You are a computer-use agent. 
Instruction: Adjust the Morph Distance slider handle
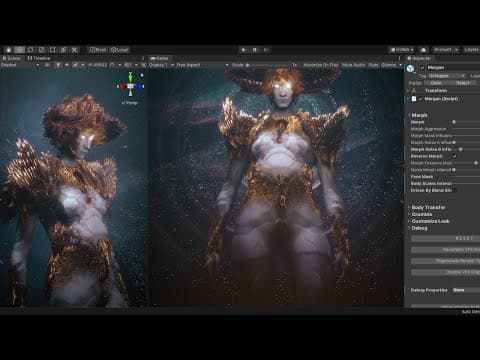476,163
